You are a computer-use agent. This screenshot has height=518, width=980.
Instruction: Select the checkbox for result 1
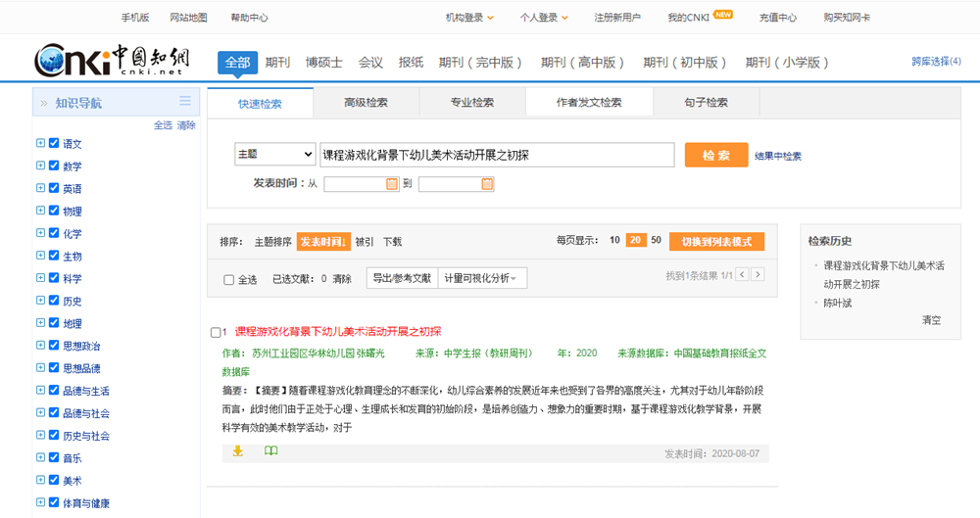pyautogui.click(x=216, y=332)
